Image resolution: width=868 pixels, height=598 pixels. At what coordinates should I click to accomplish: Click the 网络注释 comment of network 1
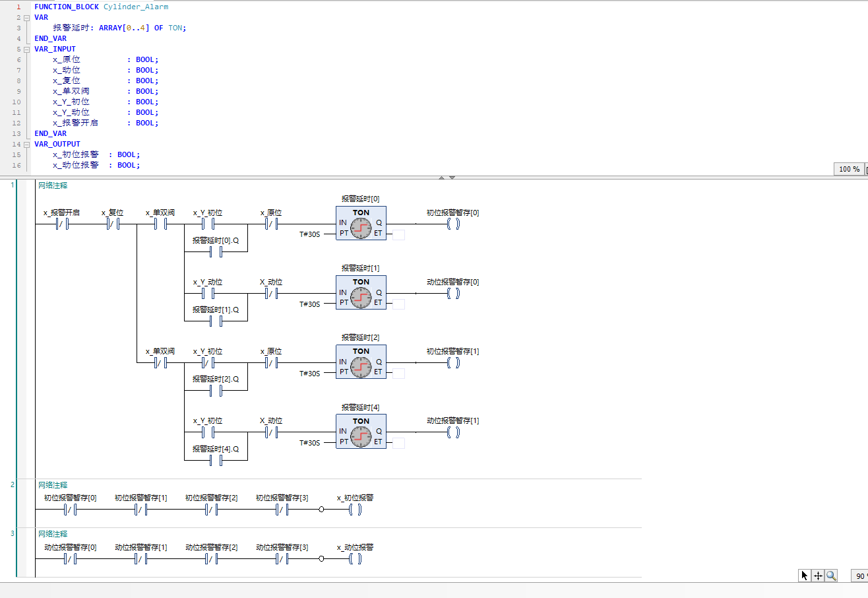point(53,185)
